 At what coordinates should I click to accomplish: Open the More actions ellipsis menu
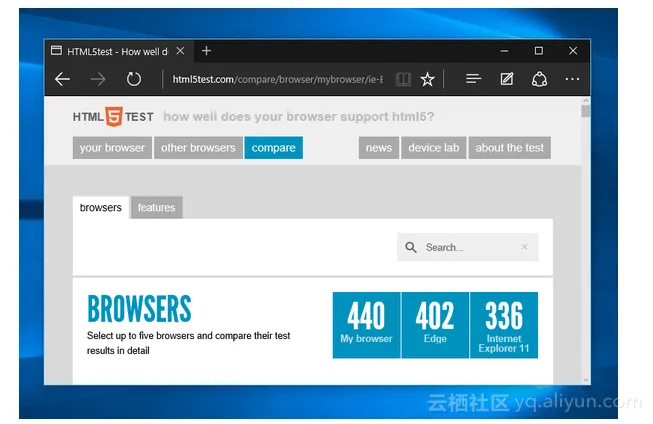(572, 79)
